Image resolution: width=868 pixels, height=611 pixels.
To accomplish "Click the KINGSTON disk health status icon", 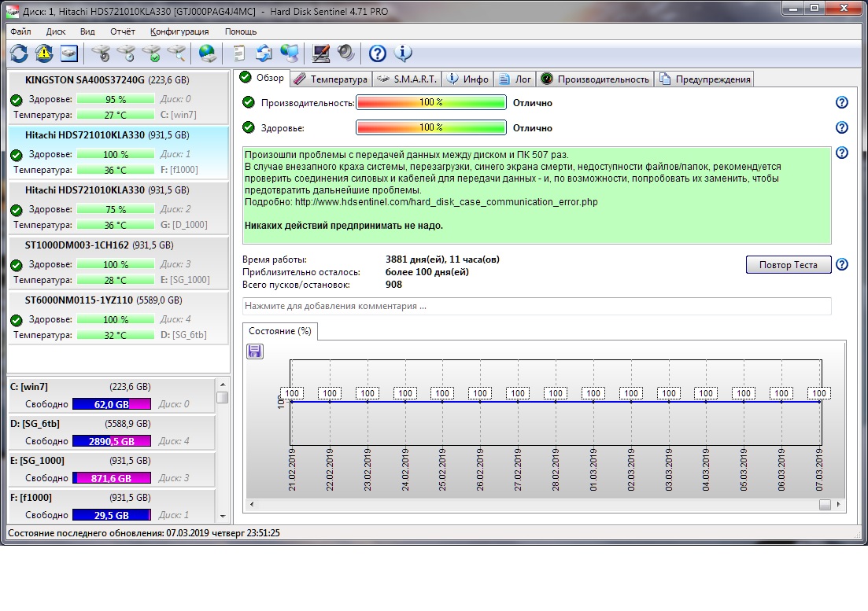I will (x=17, y=100).
